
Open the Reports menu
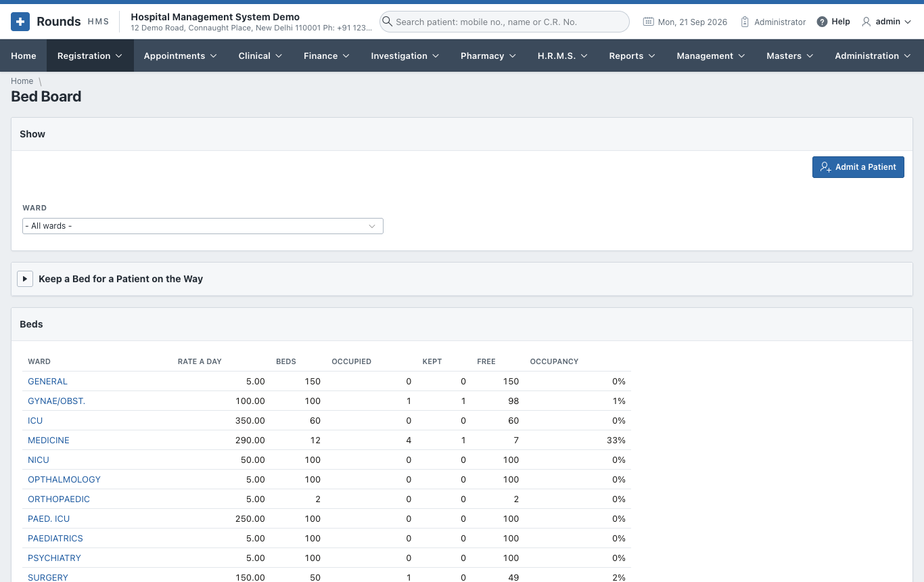coord(632,55)
